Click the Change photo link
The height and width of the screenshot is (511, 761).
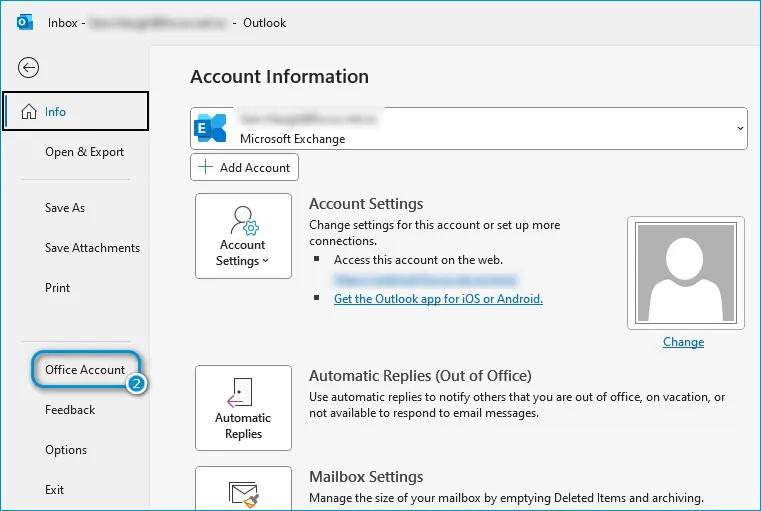click(683, 342)
